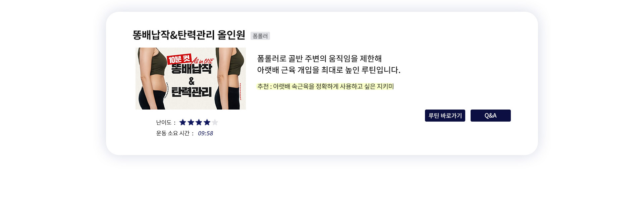The height and width of the screenshot is (203, 644).
Task: Click the second difficulty star
Action: point(191,122)
